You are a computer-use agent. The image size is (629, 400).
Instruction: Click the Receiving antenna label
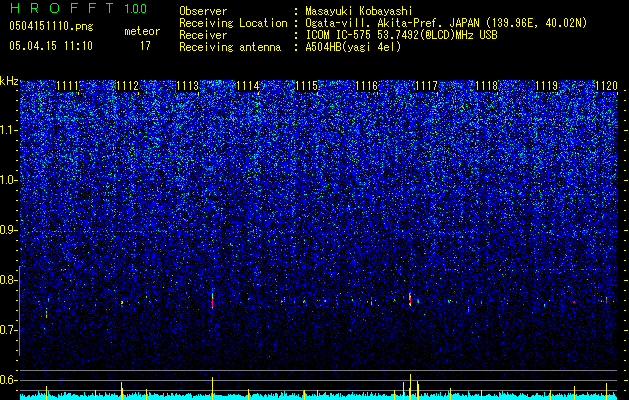pyautogui.click(x=230, y=47)
